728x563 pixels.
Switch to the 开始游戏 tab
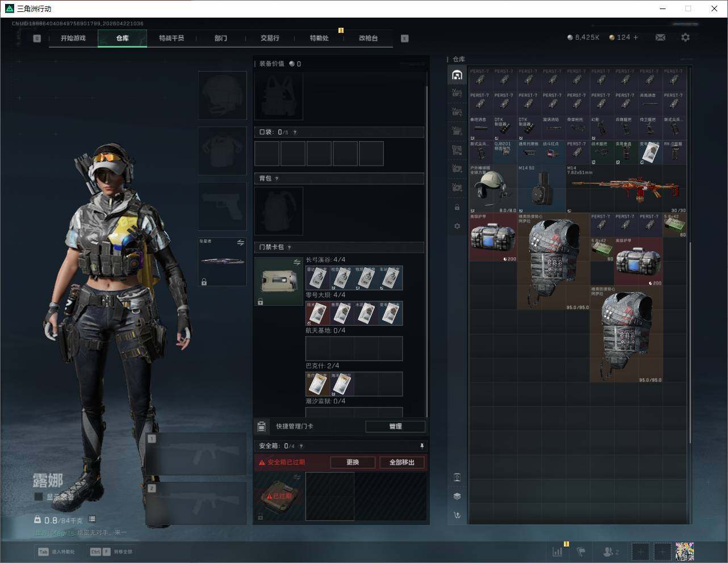[x=73, y=38]
